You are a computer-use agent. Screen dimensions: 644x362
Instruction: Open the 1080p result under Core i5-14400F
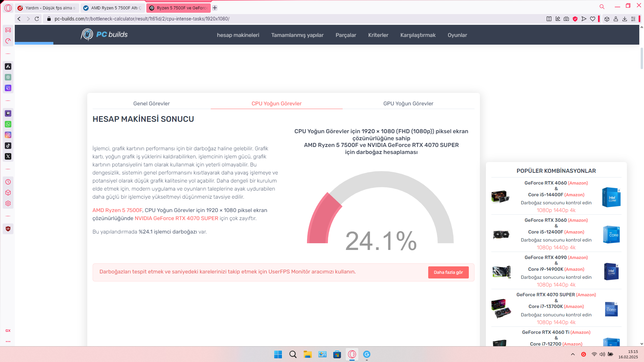[x=544, y=210]
